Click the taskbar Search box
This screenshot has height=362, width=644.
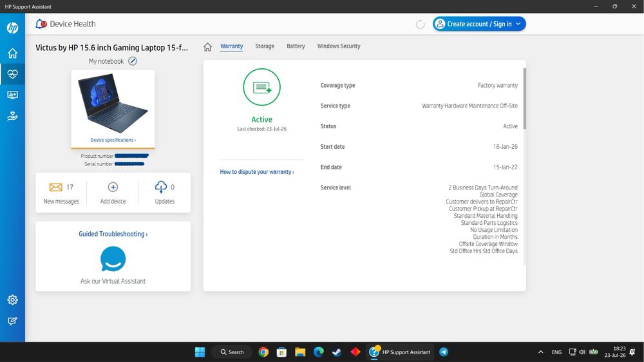click(232, 352)
